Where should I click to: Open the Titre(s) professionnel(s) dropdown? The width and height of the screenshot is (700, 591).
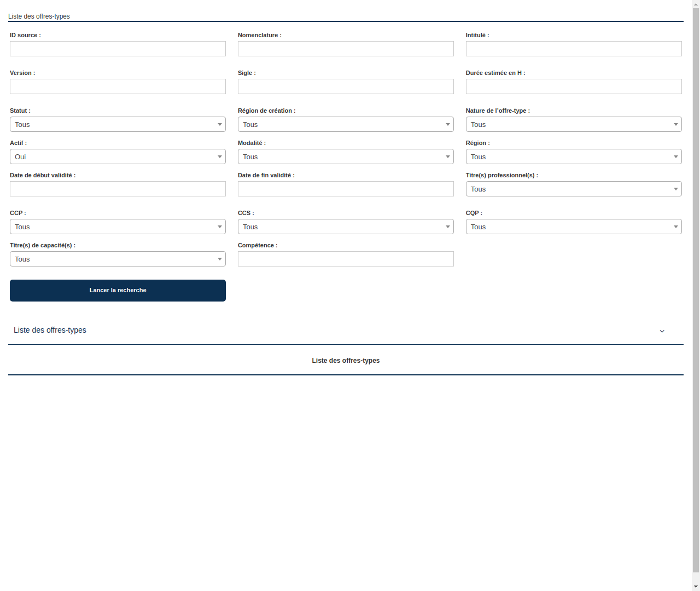573,189
